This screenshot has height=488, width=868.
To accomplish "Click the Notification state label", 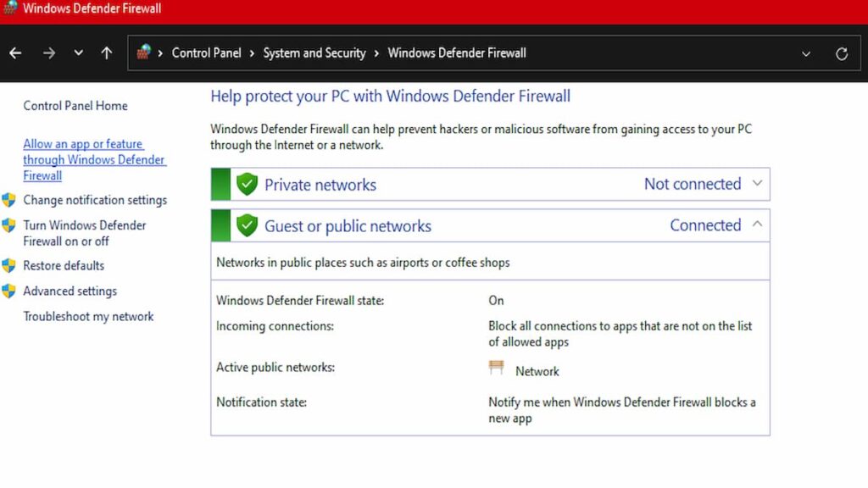I will pos(261,402).
